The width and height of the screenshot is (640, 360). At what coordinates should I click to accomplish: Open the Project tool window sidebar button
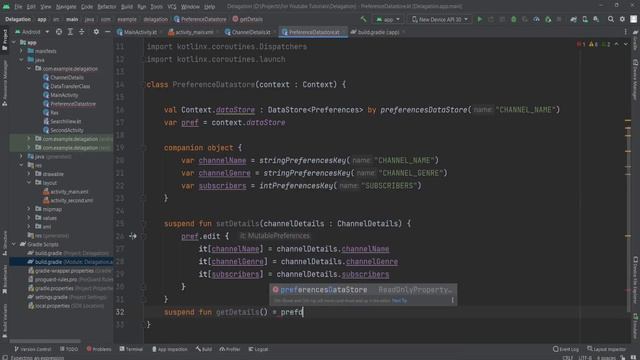pos(4,40)
